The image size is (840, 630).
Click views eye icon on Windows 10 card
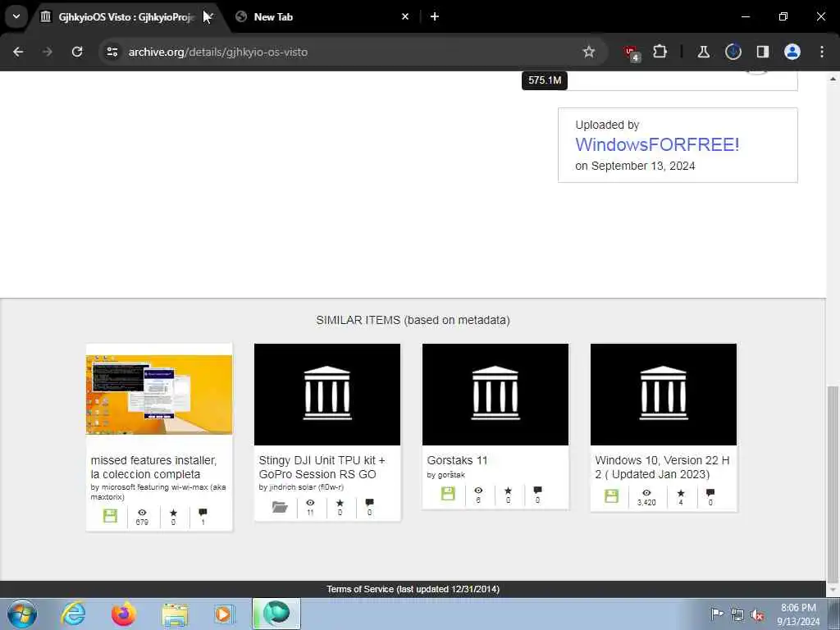click(646, 492)
